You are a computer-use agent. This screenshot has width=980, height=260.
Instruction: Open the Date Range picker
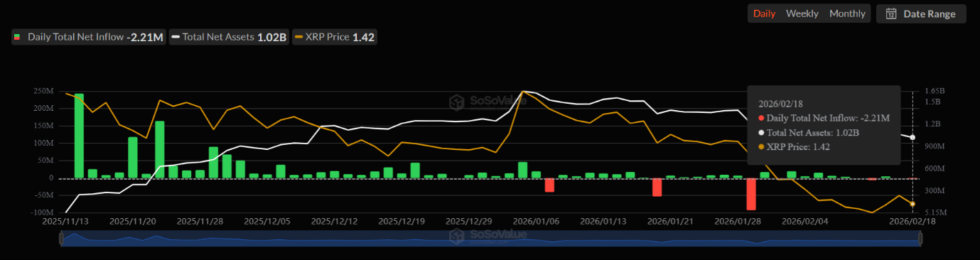pyautogui.click(x=921, y=13)
